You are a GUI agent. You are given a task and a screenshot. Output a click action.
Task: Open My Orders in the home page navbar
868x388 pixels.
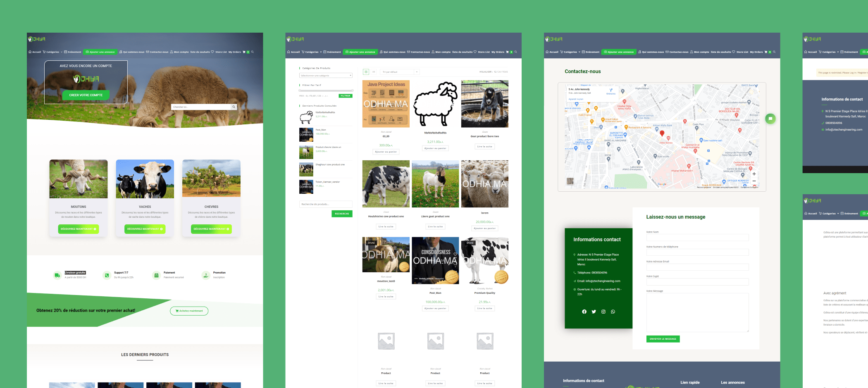click(235, 52)
